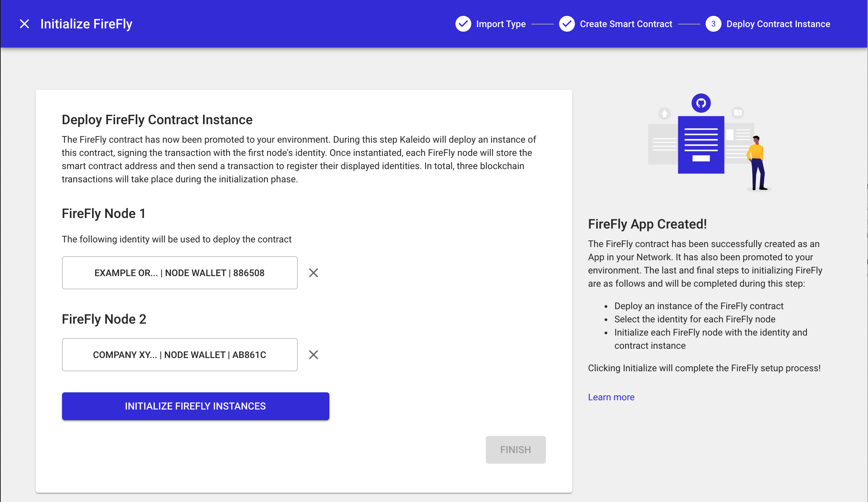Click the 'Initialize FireFly' header title
Viewport: 868px width, 502px height.
pyautogui.click(x=86, y=24)
